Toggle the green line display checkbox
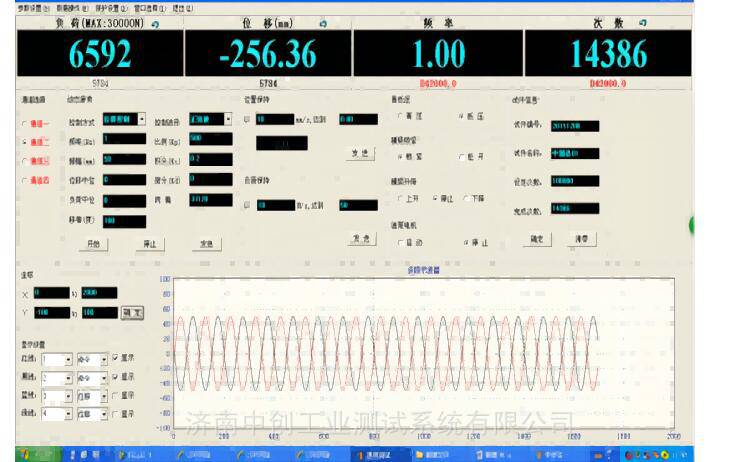 click(x=115, y=414)
